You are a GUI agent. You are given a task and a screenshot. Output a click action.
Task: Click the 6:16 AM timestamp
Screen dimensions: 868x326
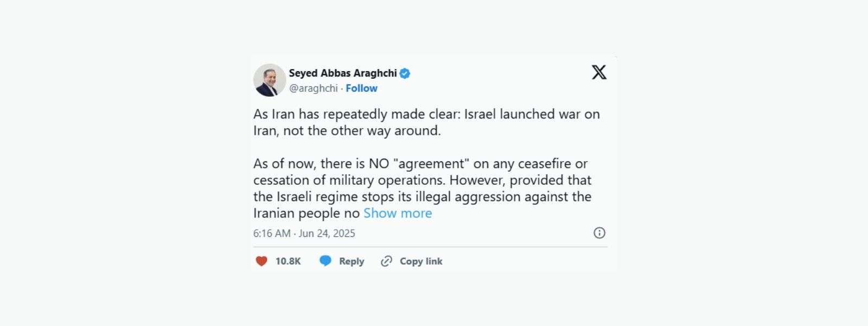(272, 234)
